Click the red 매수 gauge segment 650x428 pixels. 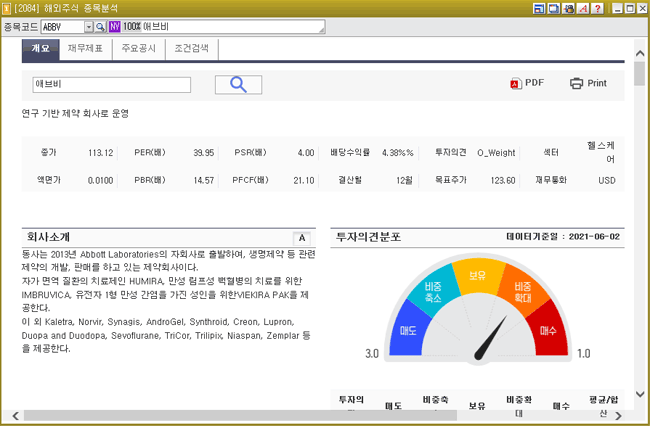click(548, 331)
